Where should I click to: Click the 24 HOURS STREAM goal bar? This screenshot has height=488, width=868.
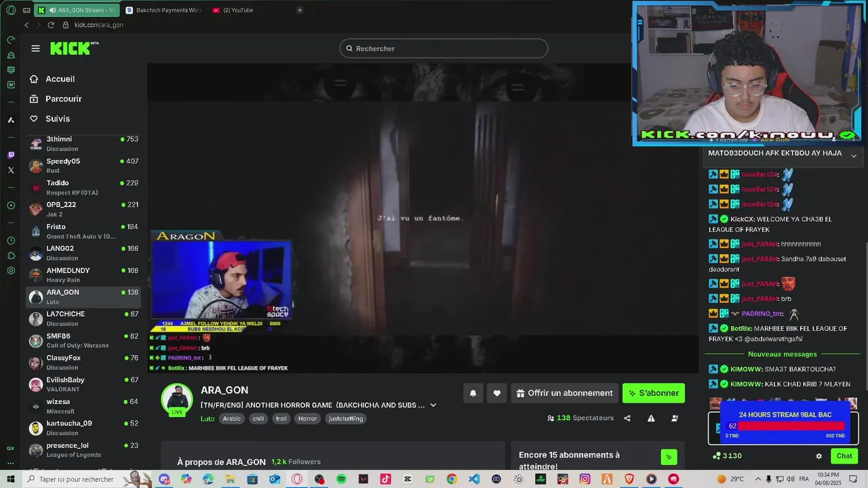[785, 425]
